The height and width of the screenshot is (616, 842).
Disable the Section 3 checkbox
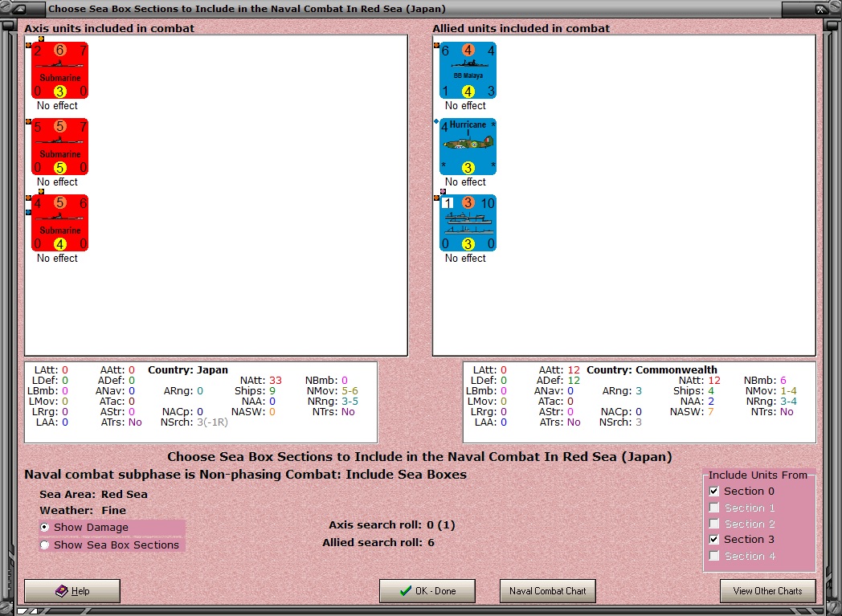pos(713,539)
